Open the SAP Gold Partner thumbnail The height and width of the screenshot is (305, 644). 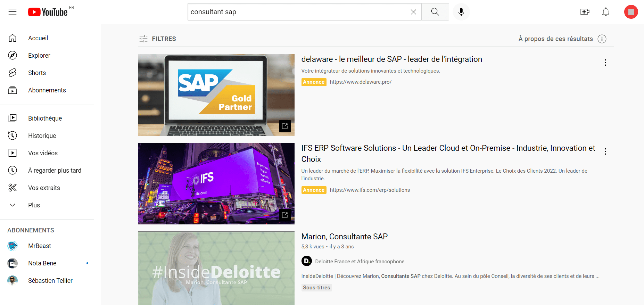coord(216,95)
